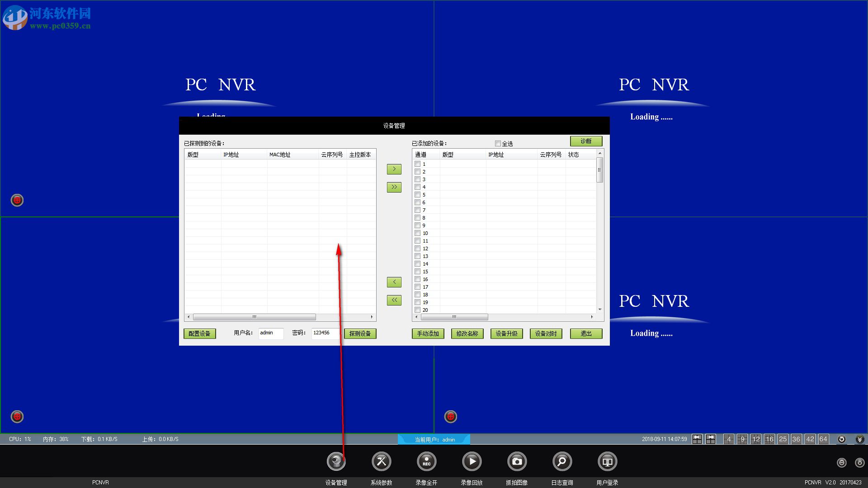Sort detected devices by MAC地址 column

click(x=293, y=155)
